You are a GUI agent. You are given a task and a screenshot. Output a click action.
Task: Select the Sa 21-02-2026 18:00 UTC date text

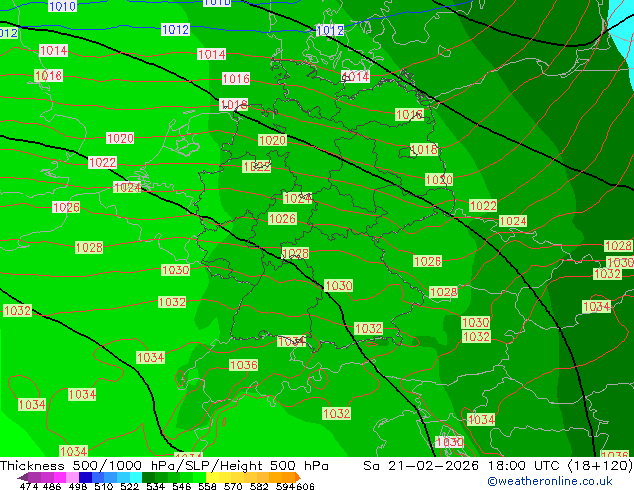click(463, 466)
